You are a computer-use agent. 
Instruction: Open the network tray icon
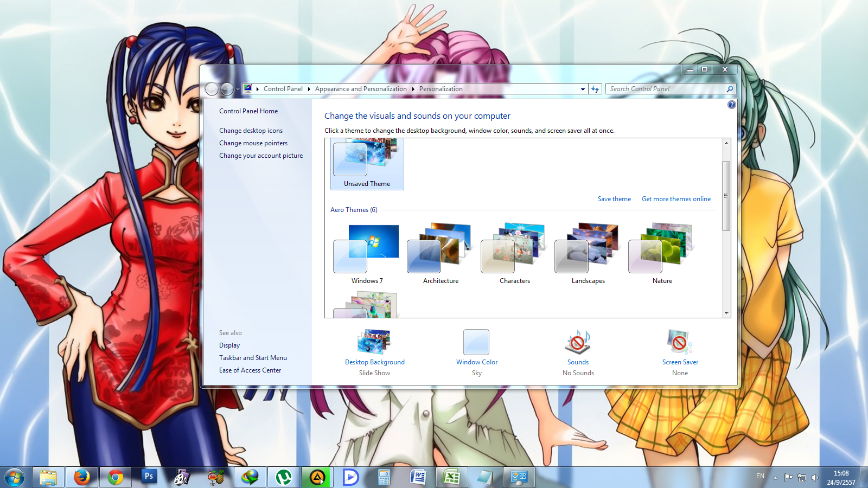(802, 478)
